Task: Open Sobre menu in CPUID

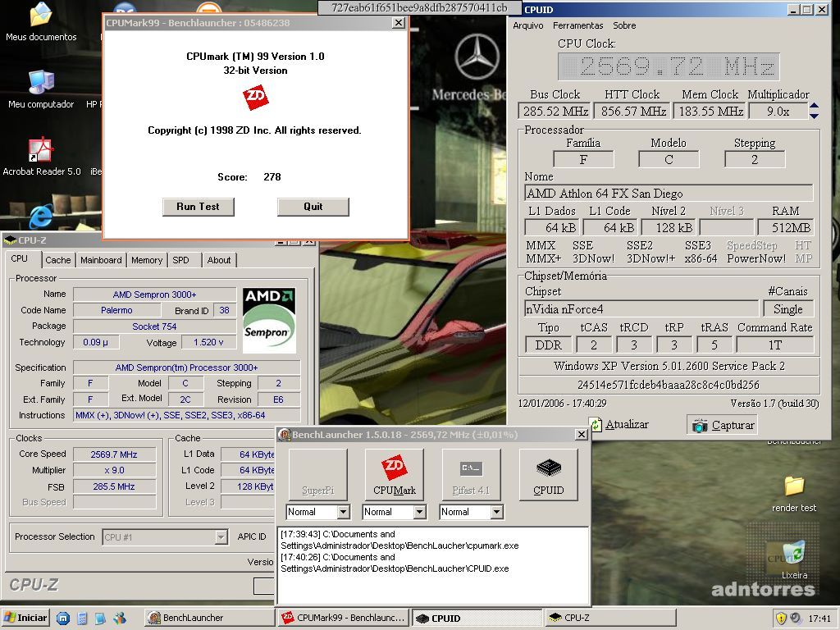Action: click(624, 25)
